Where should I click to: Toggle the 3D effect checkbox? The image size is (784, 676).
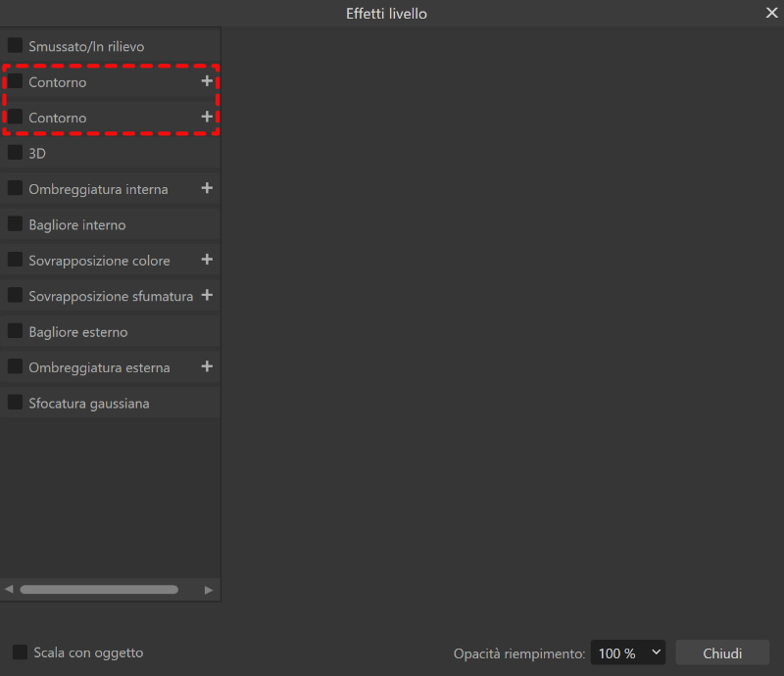15,153
